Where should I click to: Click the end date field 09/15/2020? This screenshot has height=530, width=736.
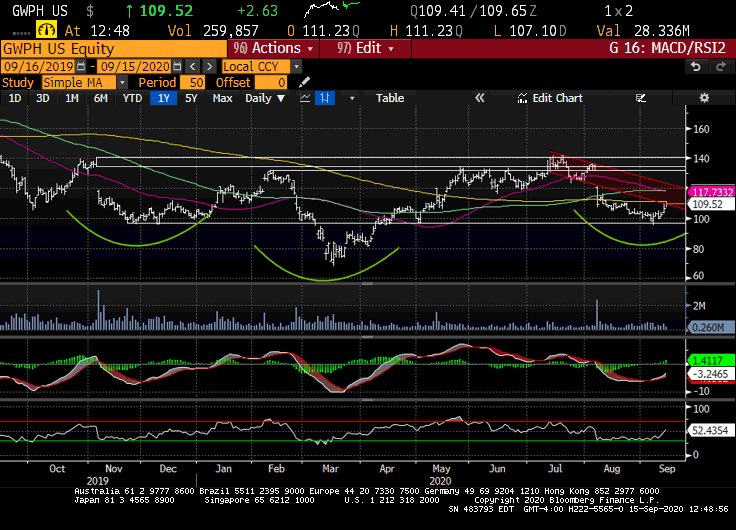click(x=135, y=67)
